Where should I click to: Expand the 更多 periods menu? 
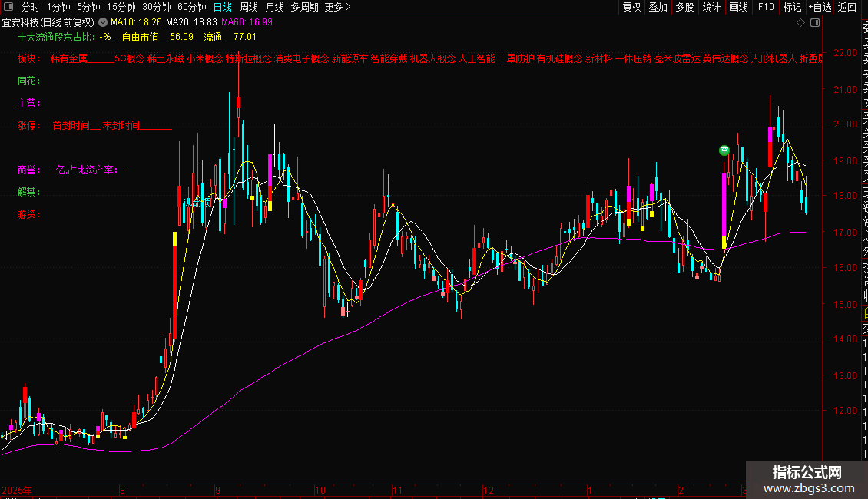[x=337, y=7]
